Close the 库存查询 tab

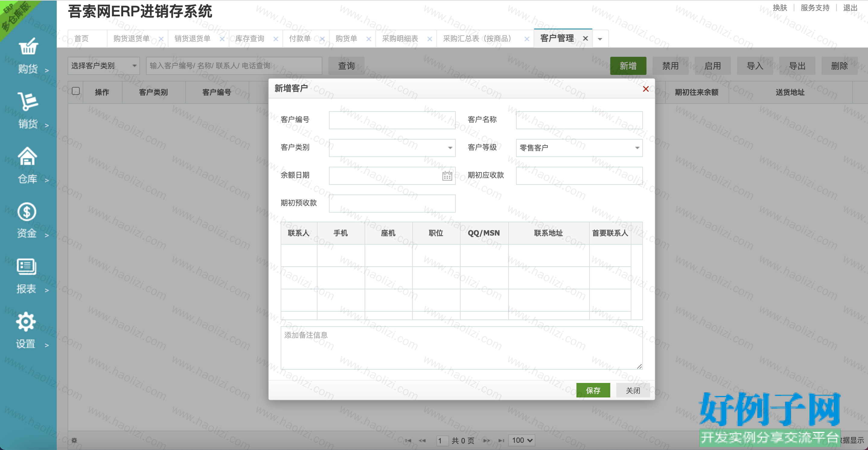pos(276,39)
